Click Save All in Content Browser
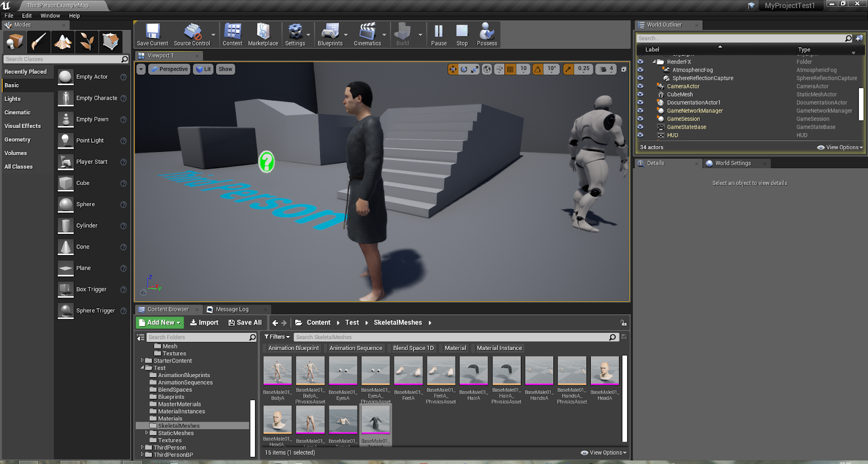 click(245, 322)
